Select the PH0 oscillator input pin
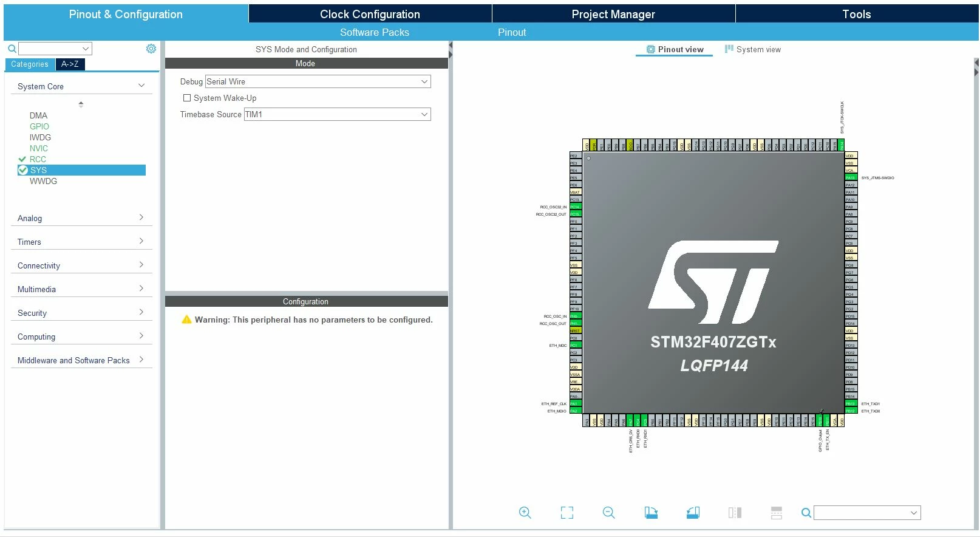 click(575, 316)
